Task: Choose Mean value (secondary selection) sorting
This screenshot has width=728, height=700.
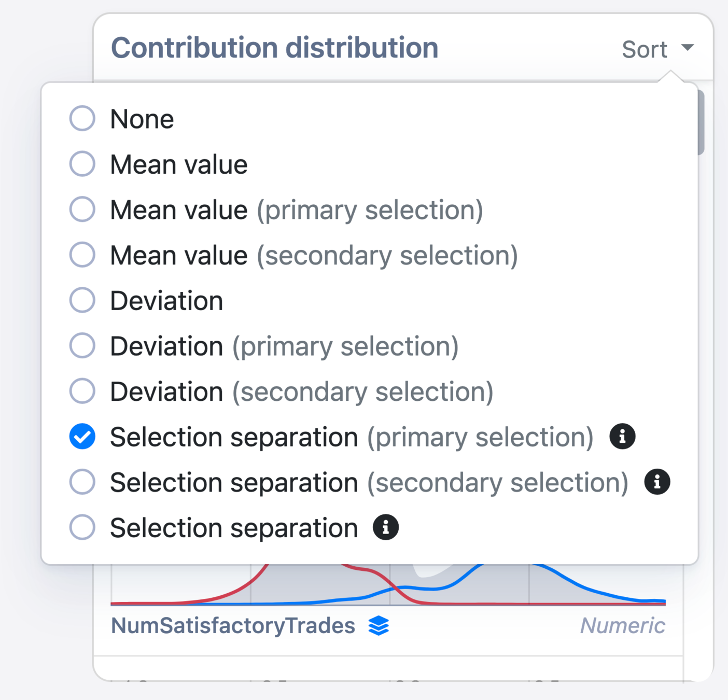Action: coord(82,255)
